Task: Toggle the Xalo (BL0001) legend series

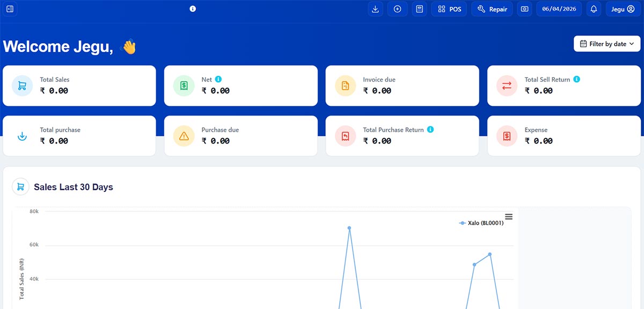Action: [x=481, y=222]
